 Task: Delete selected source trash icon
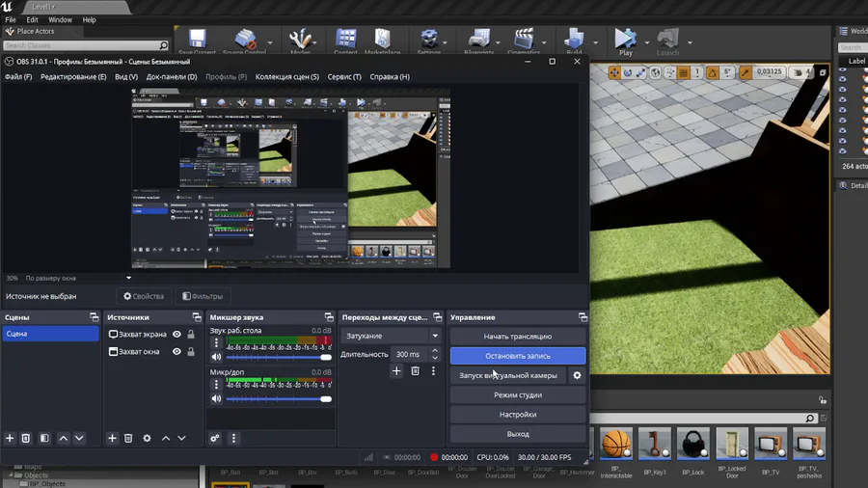[128, 438]
